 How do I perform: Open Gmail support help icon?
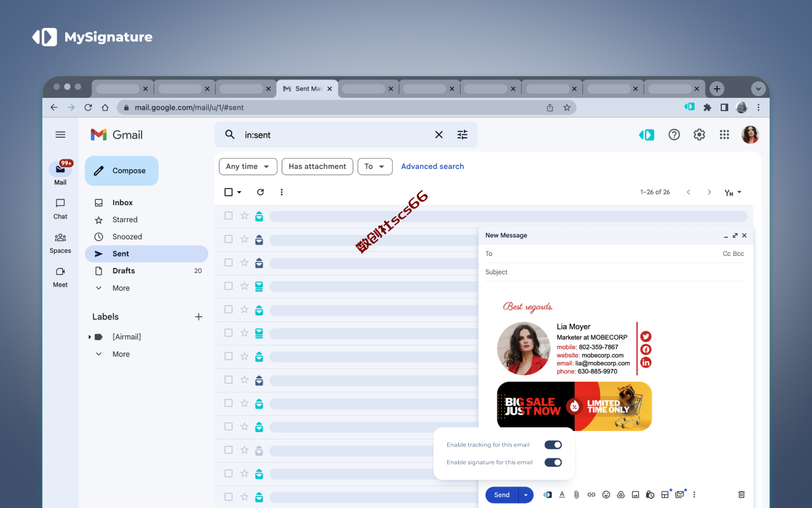pyautogui.click(x=674, y=135)
